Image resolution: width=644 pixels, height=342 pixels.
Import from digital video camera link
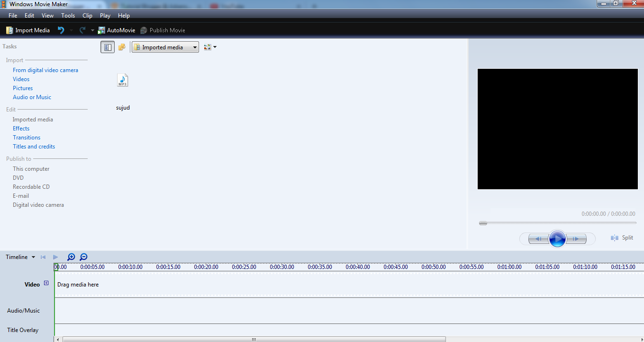tap(45, 70)
